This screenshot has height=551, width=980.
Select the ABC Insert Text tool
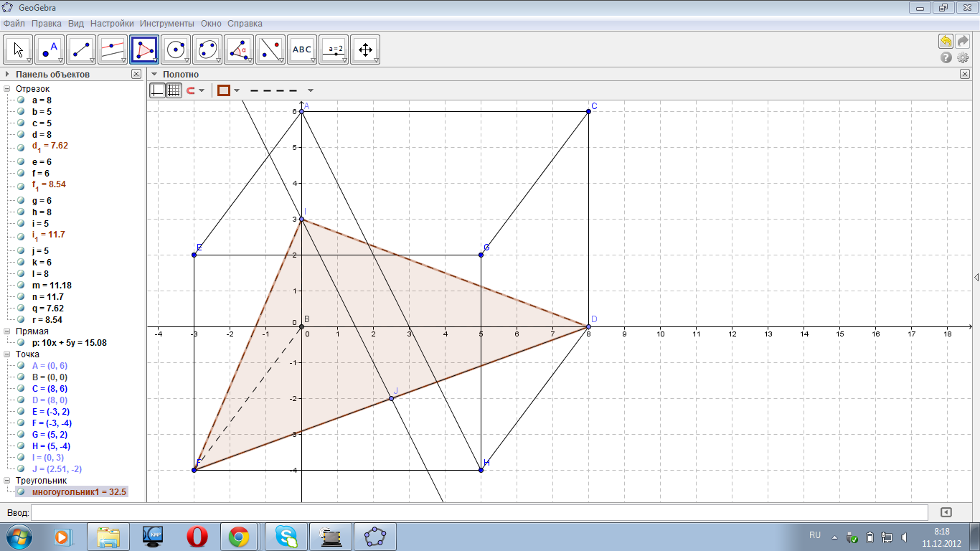[x=302, y=50]
